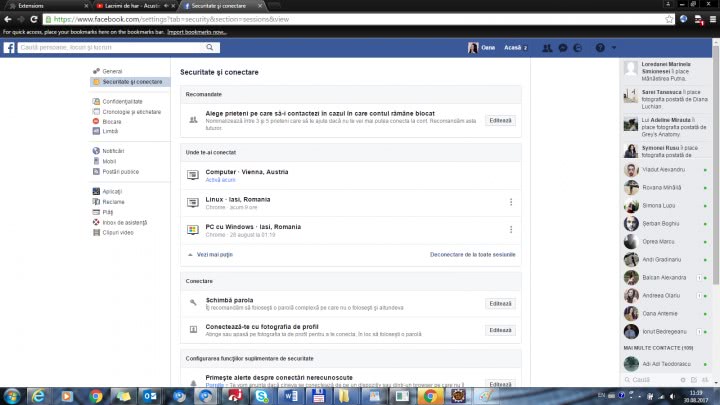Open Chrome hamburger menu
Image resolution: width=720 pixels, height=405 pixels.
click(711, 18)
